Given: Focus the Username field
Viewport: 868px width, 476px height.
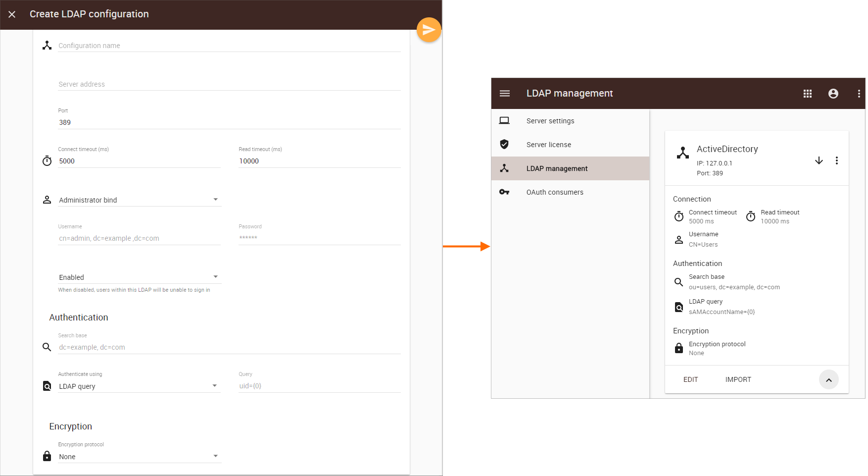Looking at the screenshot, I should click(139, 238).
